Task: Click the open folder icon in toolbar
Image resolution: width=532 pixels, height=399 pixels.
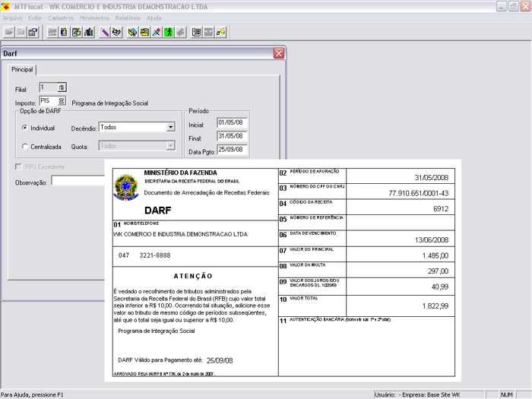Action: tap(9, 32)
